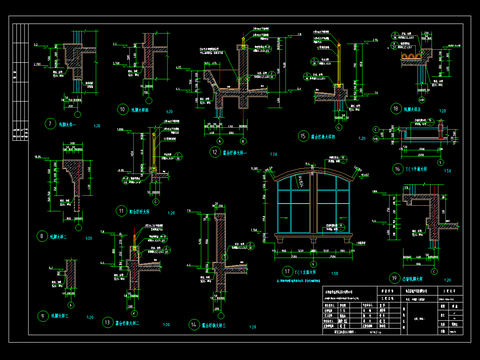Click the narrow revision table on the sheet border
The image size is (480, 360).
[x=20, y=82]
